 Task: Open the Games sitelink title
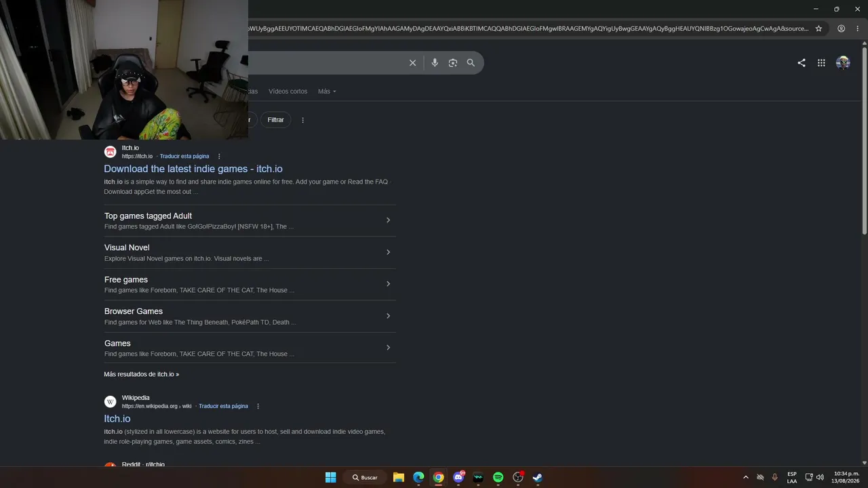click(117, 344)
